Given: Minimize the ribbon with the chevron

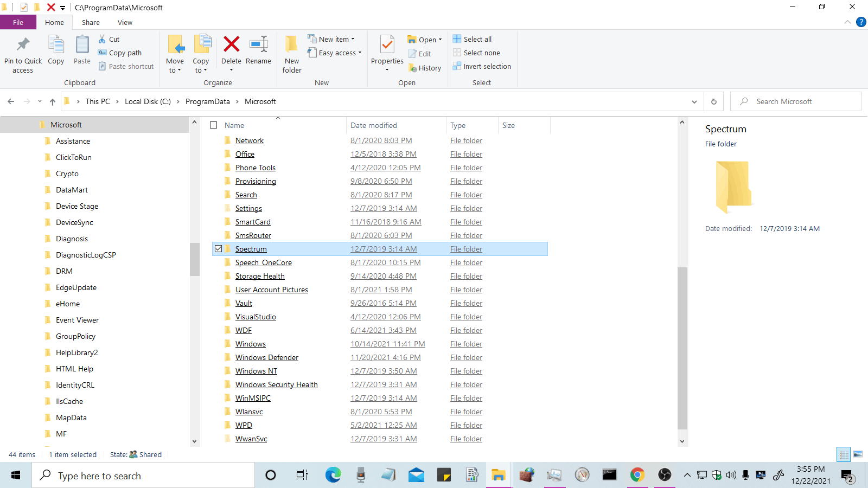Looking at the screenshot, I should pos(847,22).
